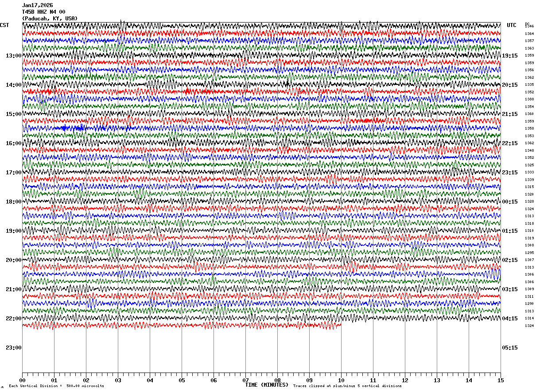Image resolution: width=536 pixels, height=392 pixels.
Task: Click the 'UTC' timezone label
Action: pyautogui.click(x=512, y=25)
